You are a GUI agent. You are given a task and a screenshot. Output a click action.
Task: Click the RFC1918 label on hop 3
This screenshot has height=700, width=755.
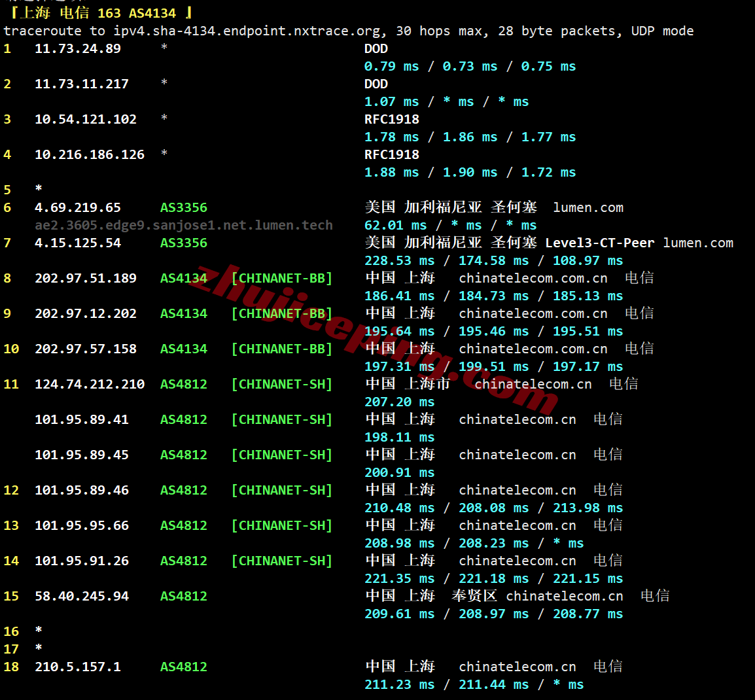click(391, 120)
